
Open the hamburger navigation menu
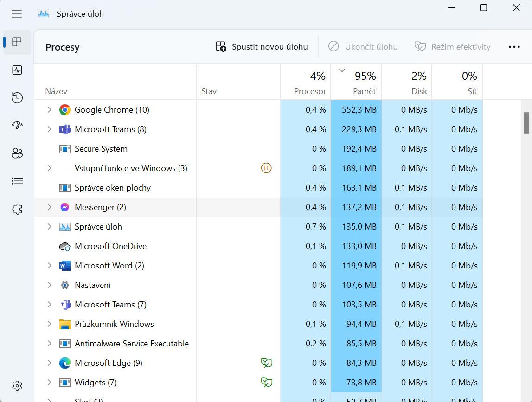coord(17,14)
